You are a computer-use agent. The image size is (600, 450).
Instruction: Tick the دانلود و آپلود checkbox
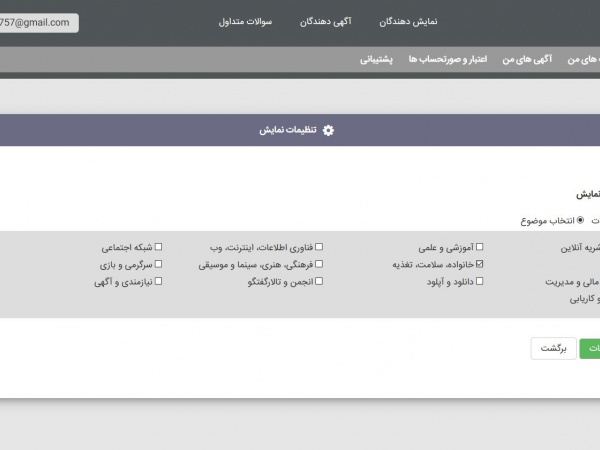[x=479, y=281]
